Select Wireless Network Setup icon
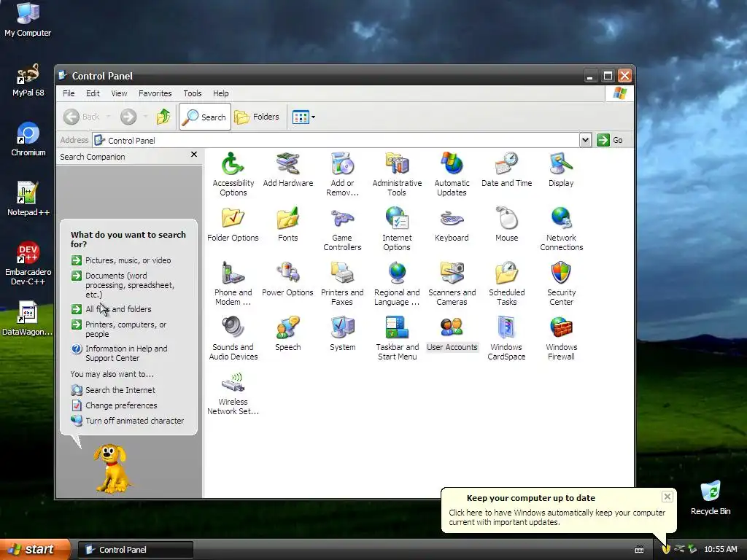Screen dimensions: 747x560 (x=233, y=393)
